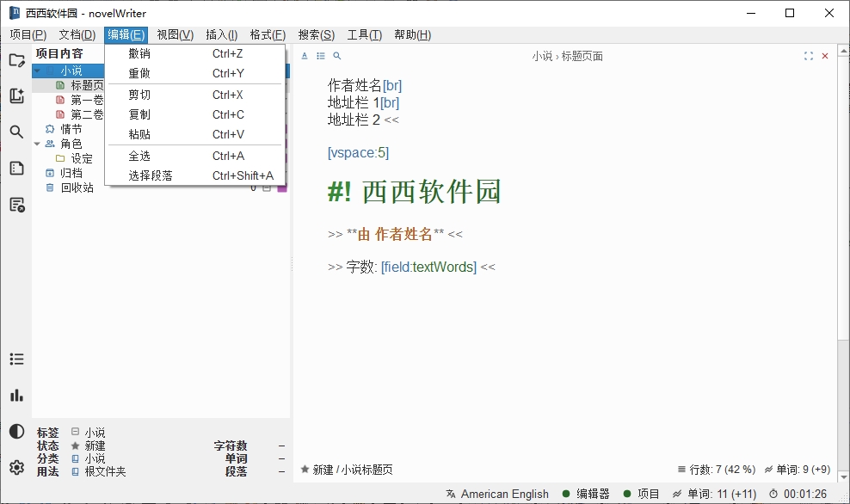
Task: Click the 小说 › 标题页面 document title header
Action: pyautogui.click(x=567, y=56)
